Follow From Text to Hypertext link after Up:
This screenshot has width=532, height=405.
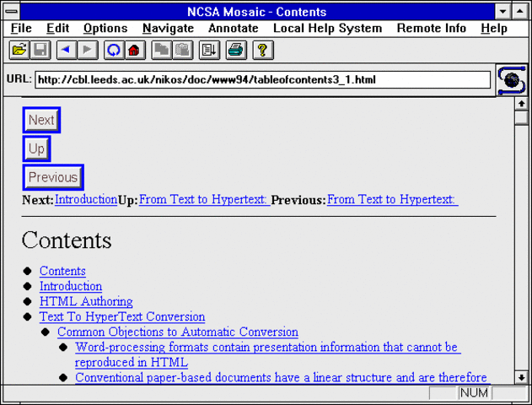(x=204, y=199)
